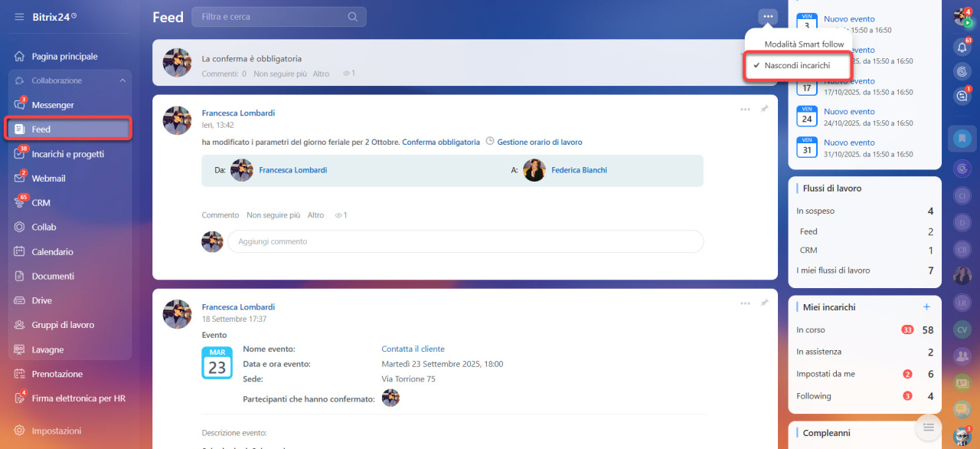The height and width of the screenshot is (449, 980).
Task: Select Incarichi e progetti in sidebar
Action: [x=67, y=154]
